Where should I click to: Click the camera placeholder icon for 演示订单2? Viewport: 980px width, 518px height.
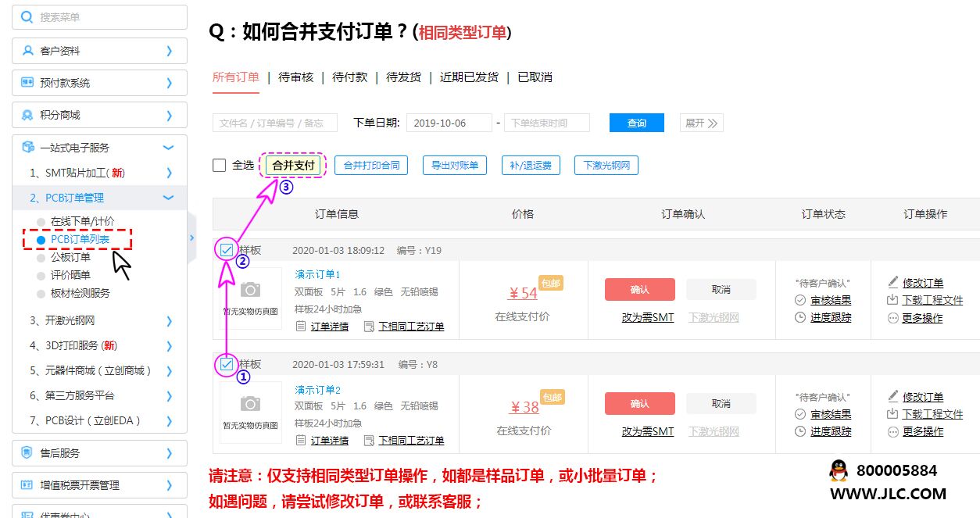coord(250,404)
